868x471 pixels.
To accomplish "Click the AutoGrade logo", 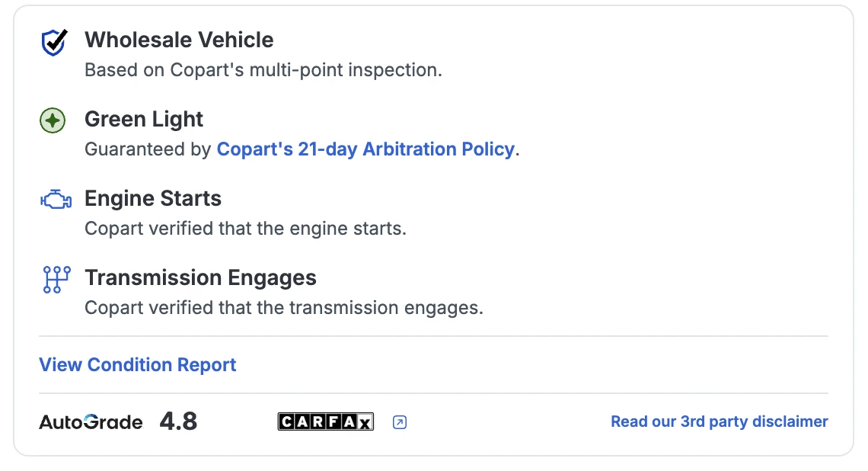I will click(91, 422).
